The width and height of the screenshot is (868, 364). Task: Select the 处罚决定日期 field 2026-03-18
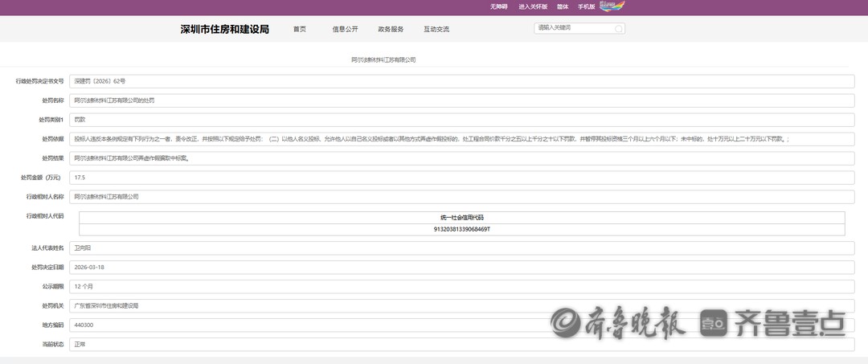pos(462,268)
